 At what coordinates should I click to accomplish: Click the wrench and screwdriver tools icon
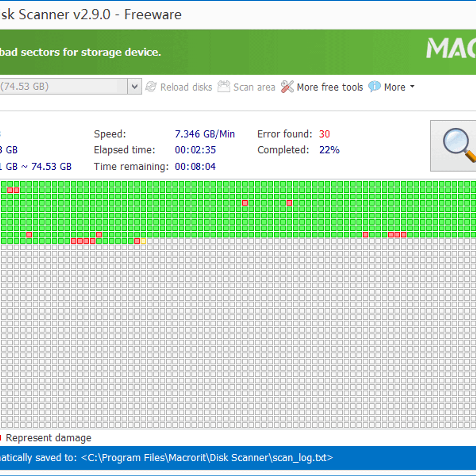287,87
